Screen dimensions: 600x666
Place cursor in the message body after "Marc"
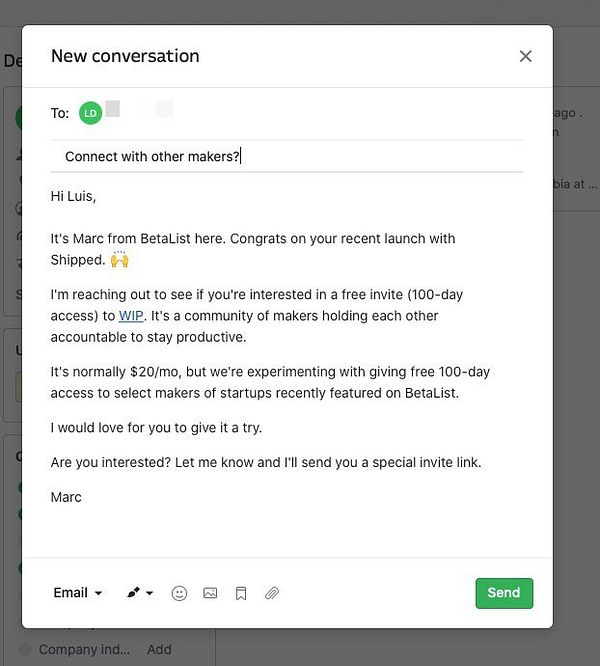[x=84, y=497]
